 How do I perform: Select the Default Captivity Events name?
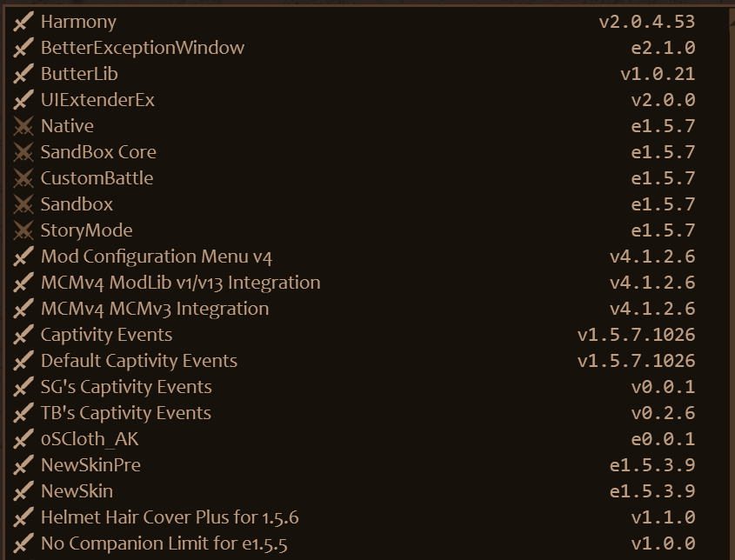(x=139, y=362)
